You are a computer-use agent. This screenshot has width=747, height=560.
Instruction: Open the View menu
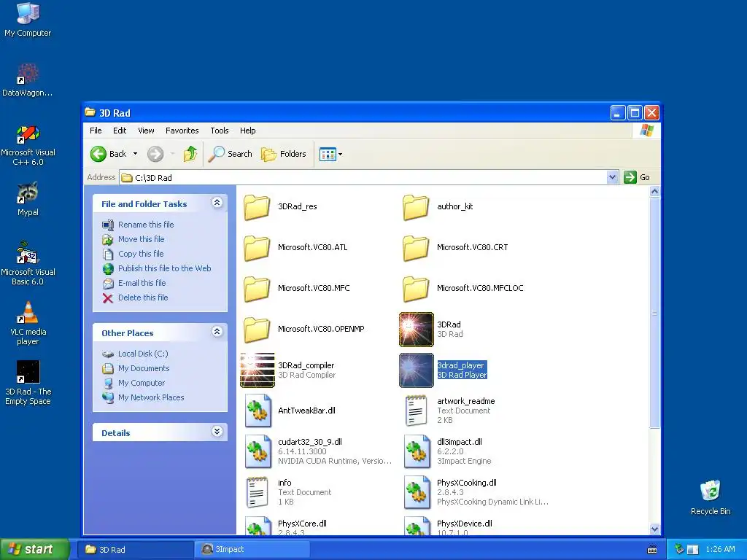[x=146, y=131]
